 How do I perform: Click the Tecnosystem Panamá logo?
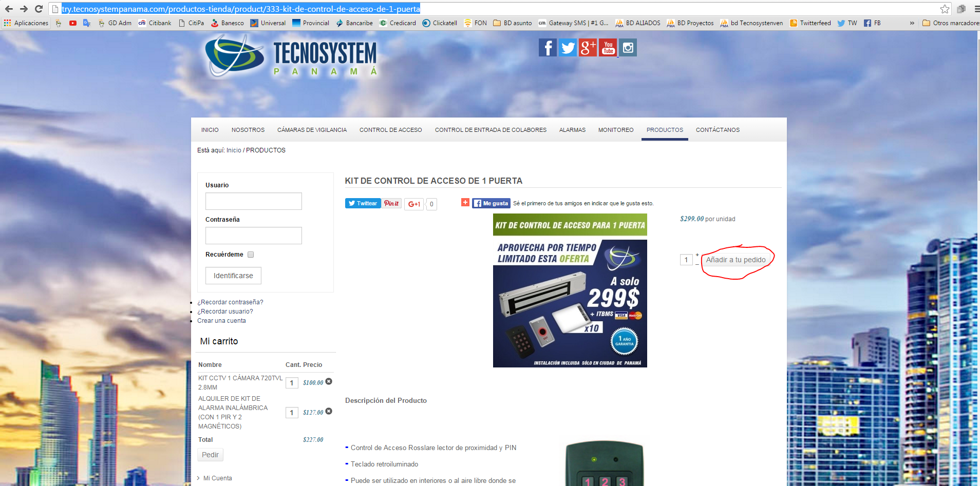tap(292, 56)
